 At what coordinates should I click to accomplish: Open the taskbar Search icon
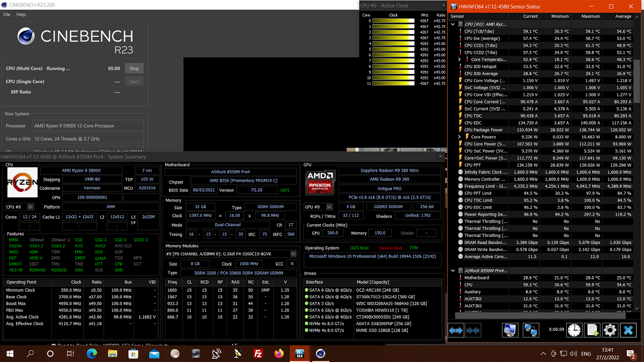(x=31, y=353)
